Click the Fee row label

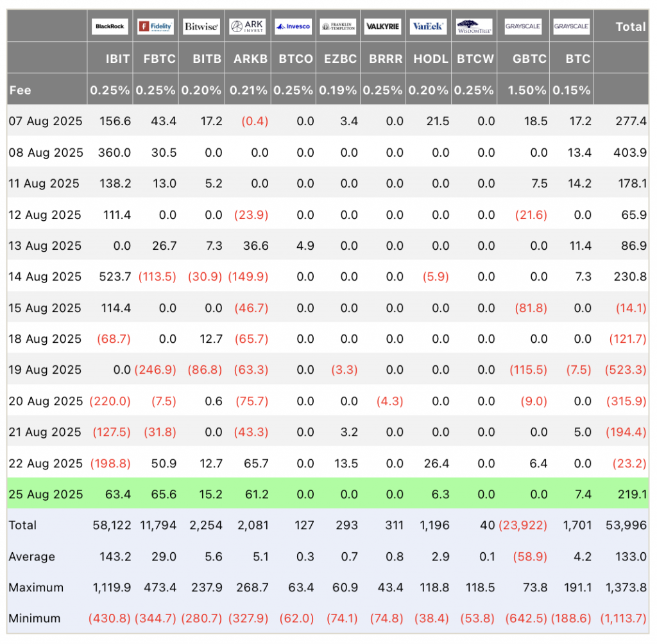(x=20, y=91)
